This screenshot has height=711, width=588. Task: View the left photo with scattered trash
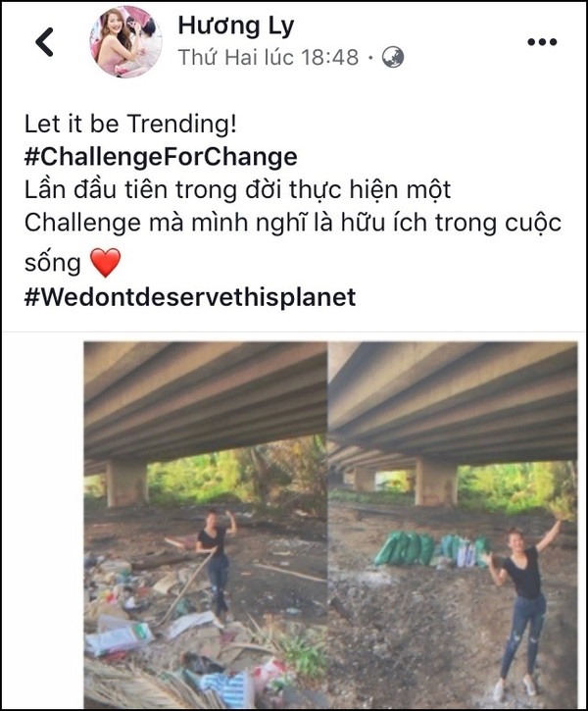click(206, 525)
